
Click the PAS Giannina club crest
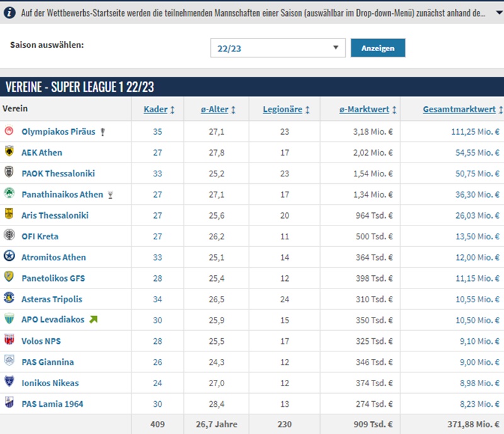coord(9,360)
